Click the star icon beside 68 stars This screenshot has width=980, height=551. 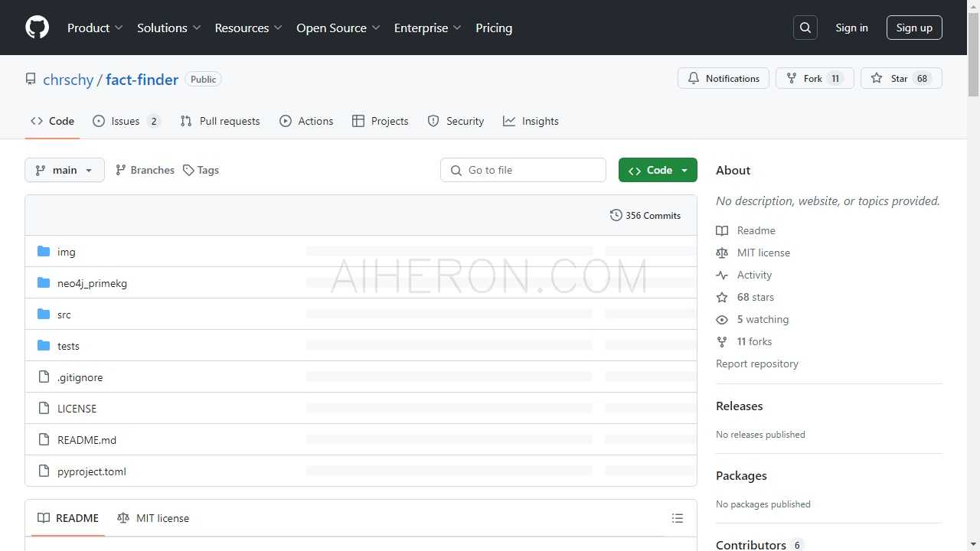(x=722, y=297)
